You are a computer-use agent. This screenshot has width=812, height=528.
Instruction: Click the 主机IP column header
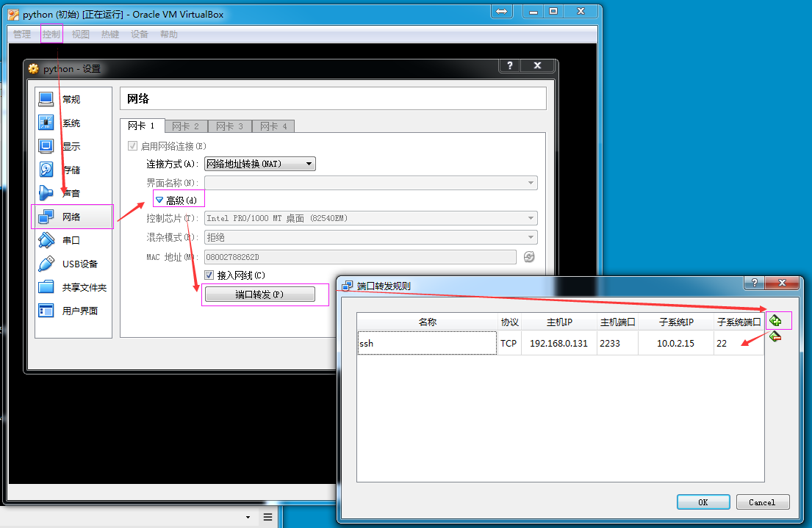(x=558, y=322)
